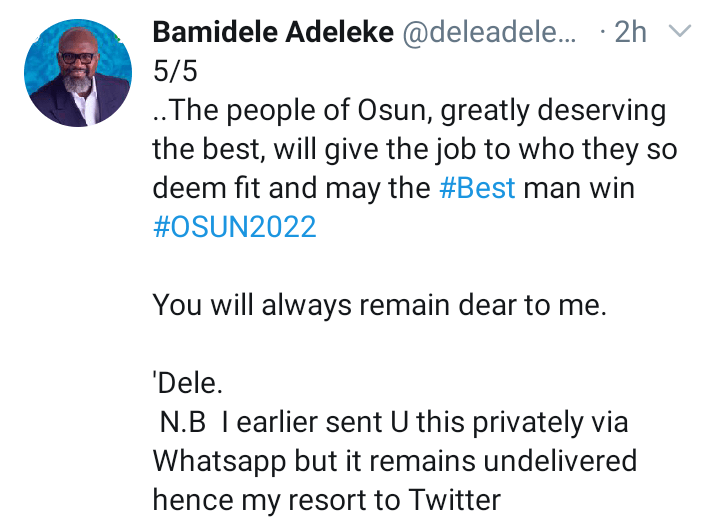Viewport: 720px width, 522px height.
Task: Open the @deleadele handle profile link
Action: point(490,33)
